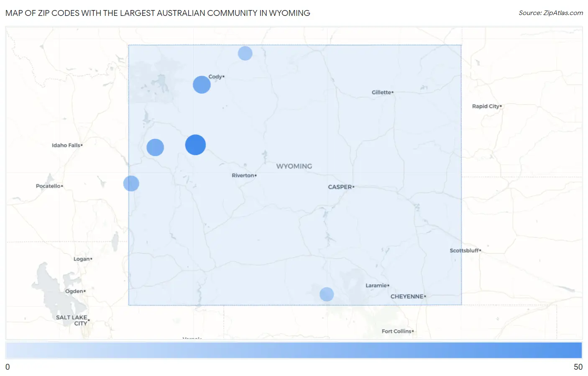Click the CASPER city label
This screenshot has width=588, height=376.
[x=340, y=187]
